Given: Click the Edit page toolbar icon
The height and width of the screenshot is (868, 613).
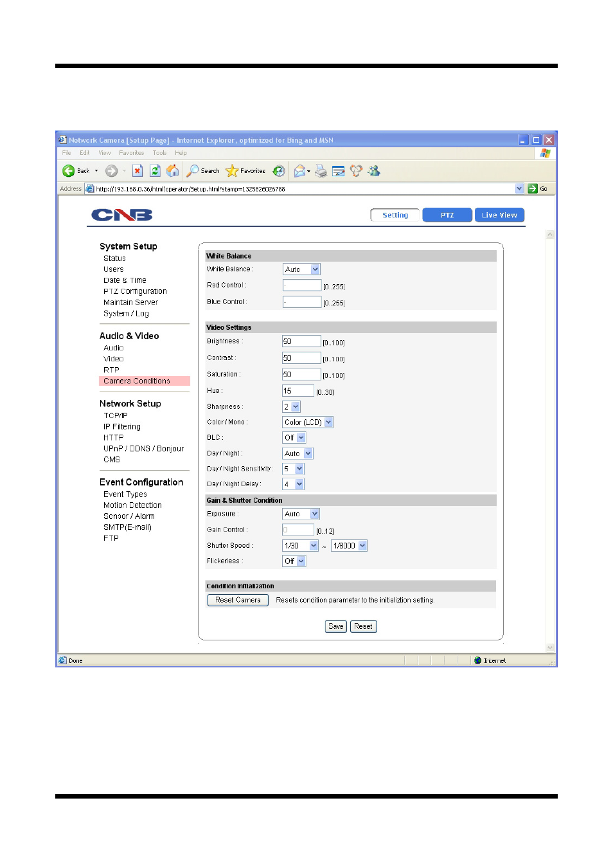Looking at the screenshot, I should [339, 171].
